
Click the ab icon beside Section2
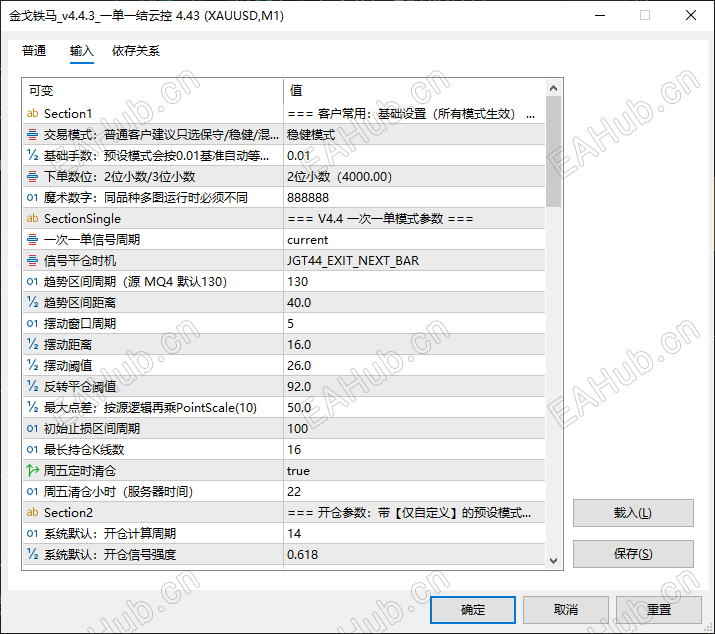(32, 512)
